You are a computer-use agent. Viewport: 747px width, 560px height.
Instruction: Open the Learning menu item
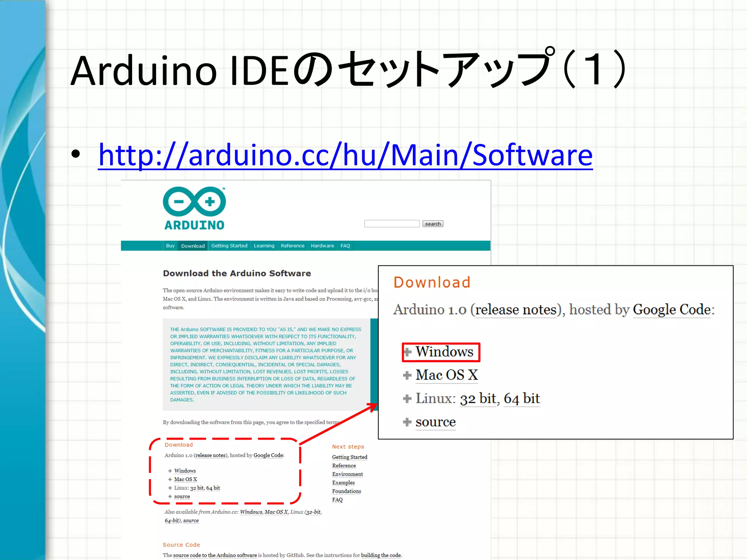click(264, 246)
